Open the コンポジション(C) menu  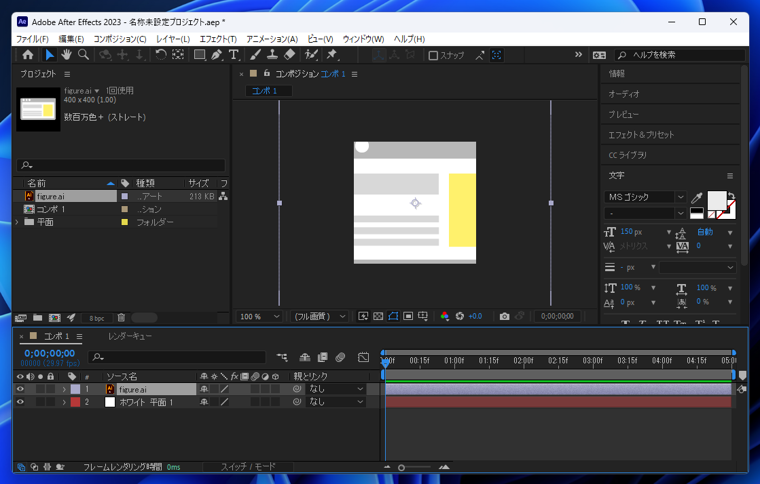(x=120, y=39)
